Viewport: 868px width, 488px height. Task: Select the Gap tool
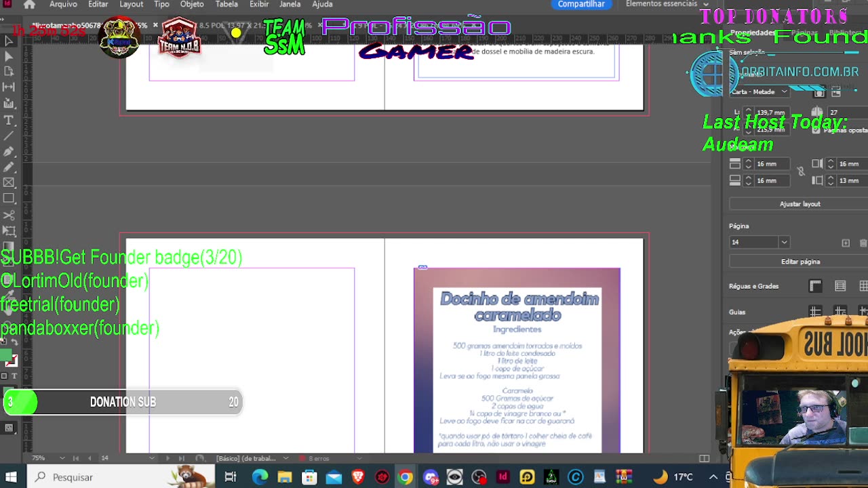click(9, 87)
